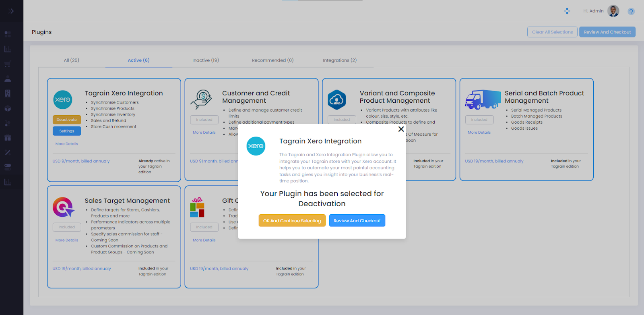Click Included button on Sales Target Management
644x315 pixels.
point(67,227)
